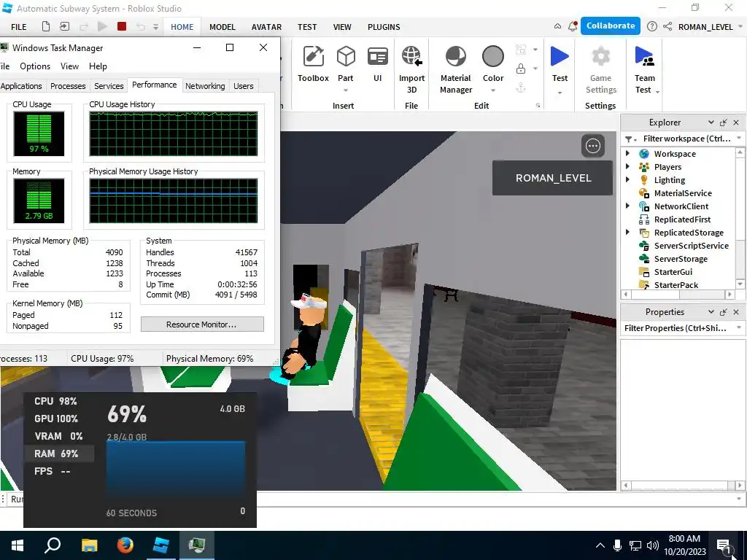Select NetworkClient in Explorer

[681, 206]
